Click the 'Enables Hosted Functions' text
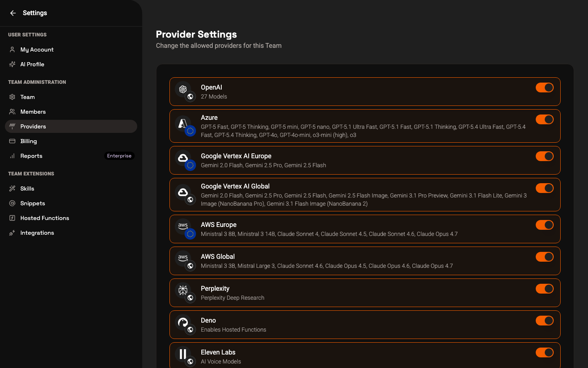The height and width of the screenshot is (368, 588). coord(234,330)
